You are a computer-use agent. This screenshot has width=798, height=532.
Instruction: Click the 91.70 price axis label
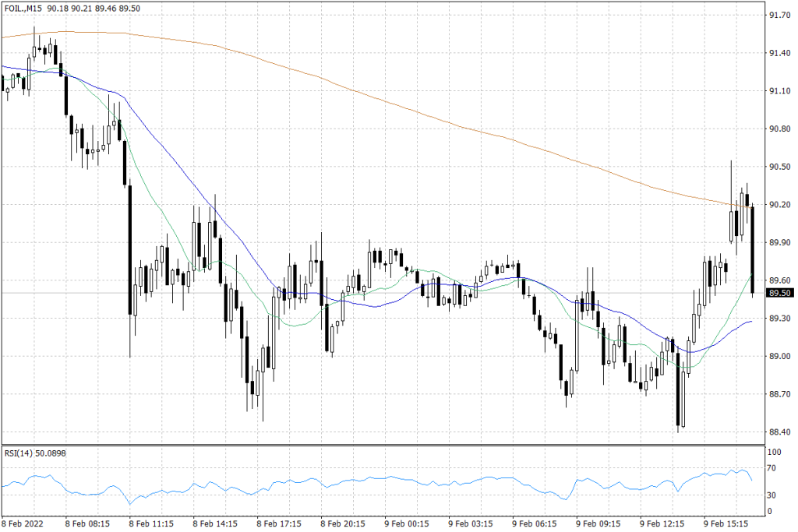pos(780,15)
